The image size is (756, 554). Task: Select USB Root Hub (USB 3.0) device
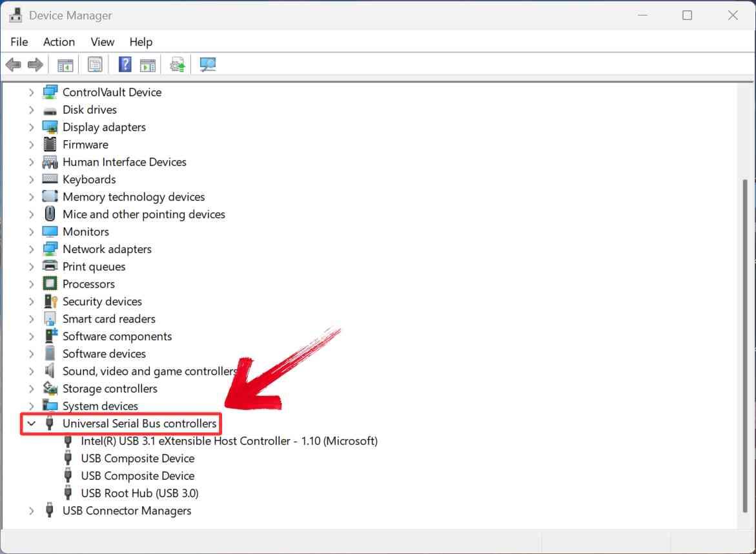point(139,493)
